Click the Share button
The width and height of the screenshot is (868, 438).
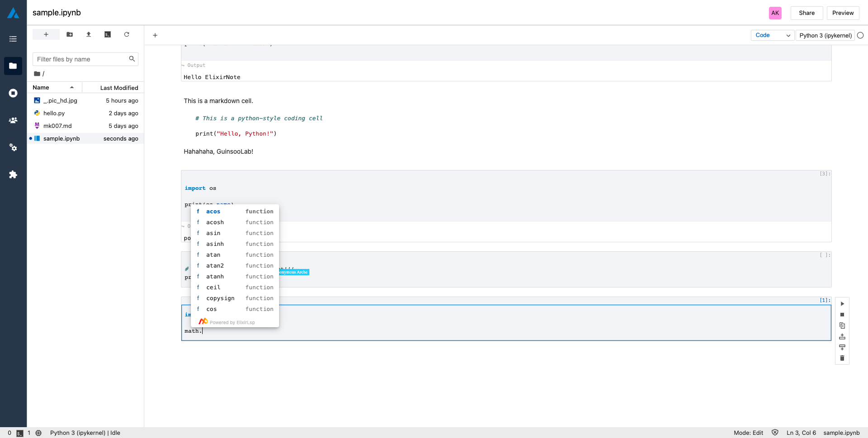pyautogui.click(x=806, y=13)
